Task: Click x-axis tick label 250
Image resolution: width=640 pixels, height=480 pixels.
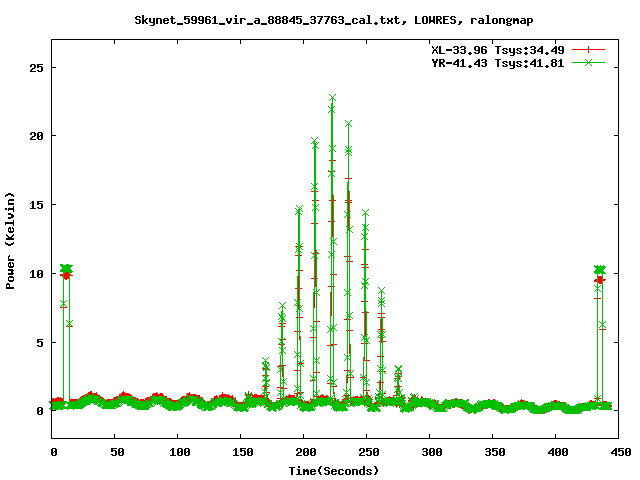Action: [x=369, y=452]
